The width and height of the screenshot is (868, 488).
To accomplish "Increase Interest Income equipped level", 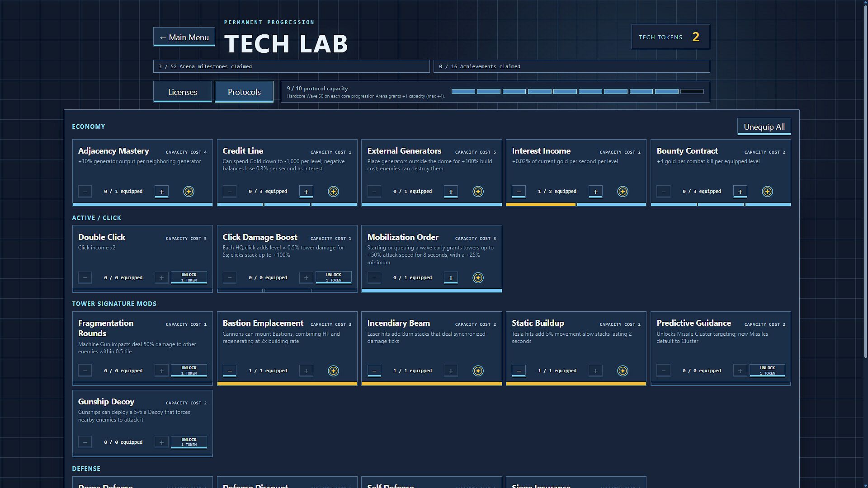I will (x=595, y=192).
